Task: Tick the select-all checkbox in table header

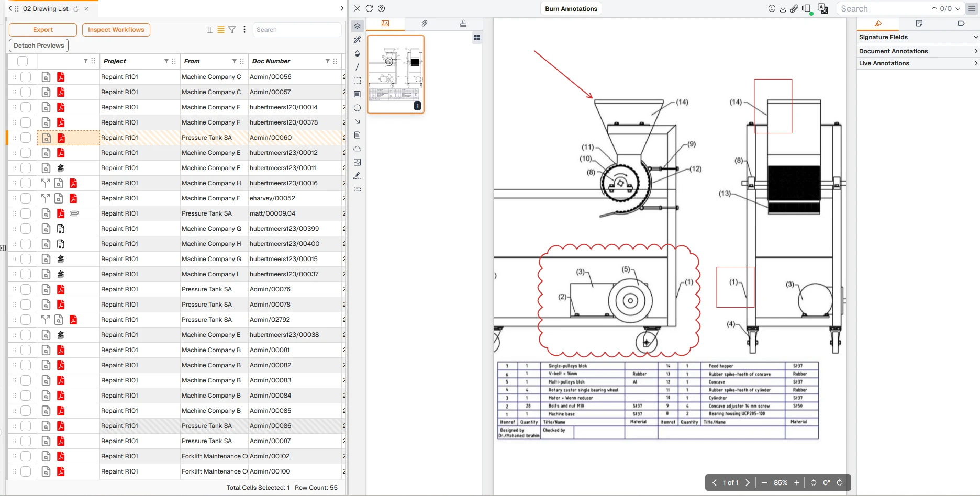Action: tap(23, 61)
